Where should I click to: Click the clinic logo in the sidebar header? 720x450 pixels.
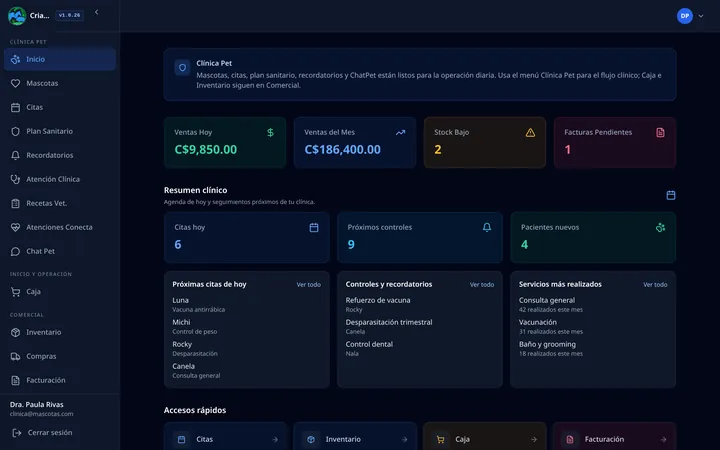pos(17,16)
